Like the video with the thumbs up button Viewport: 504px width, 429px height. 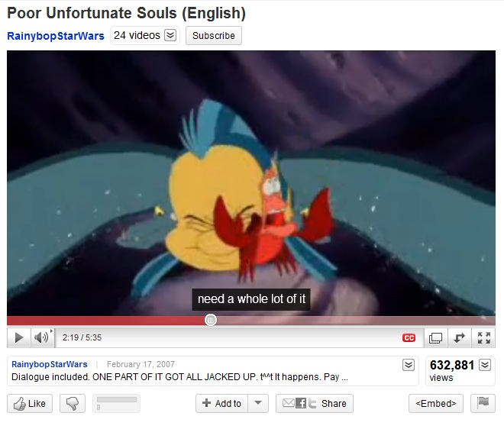point(30,403)
